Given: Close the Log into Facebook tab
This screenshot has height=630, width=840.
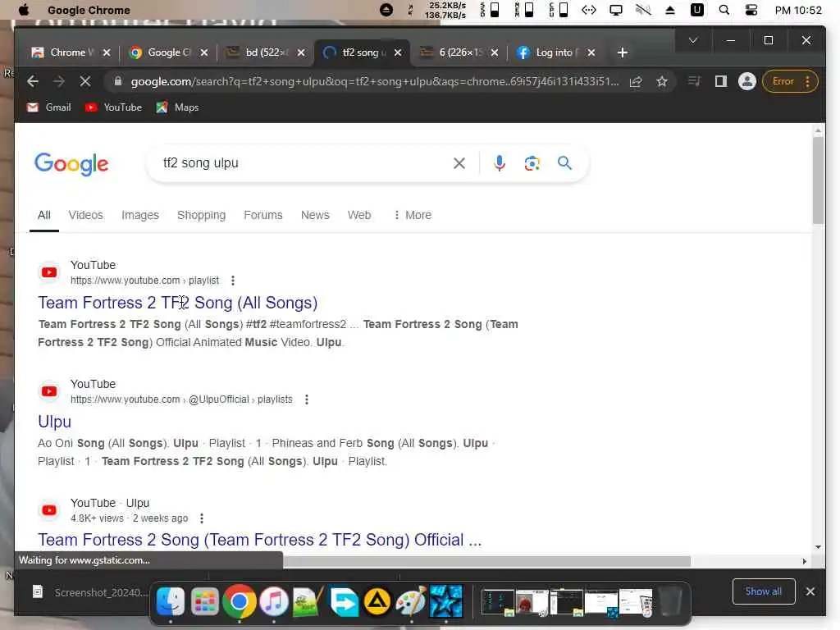Looking at the screenshot, I should point(591,52).
